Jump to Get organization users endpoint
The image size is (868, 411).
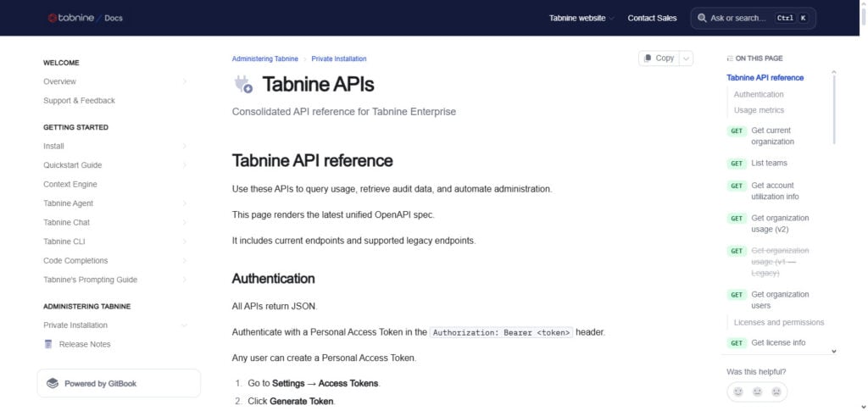click(780, 300)
